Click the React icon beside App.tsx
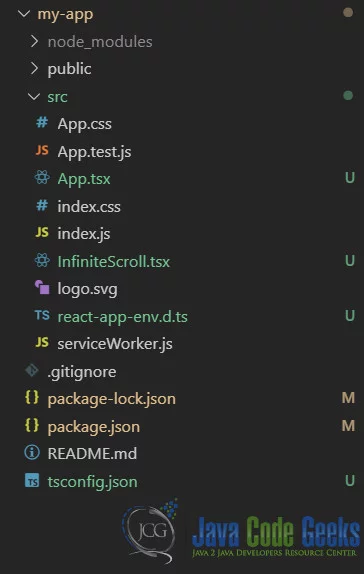The image size is (364, 574). pos(42,178)
